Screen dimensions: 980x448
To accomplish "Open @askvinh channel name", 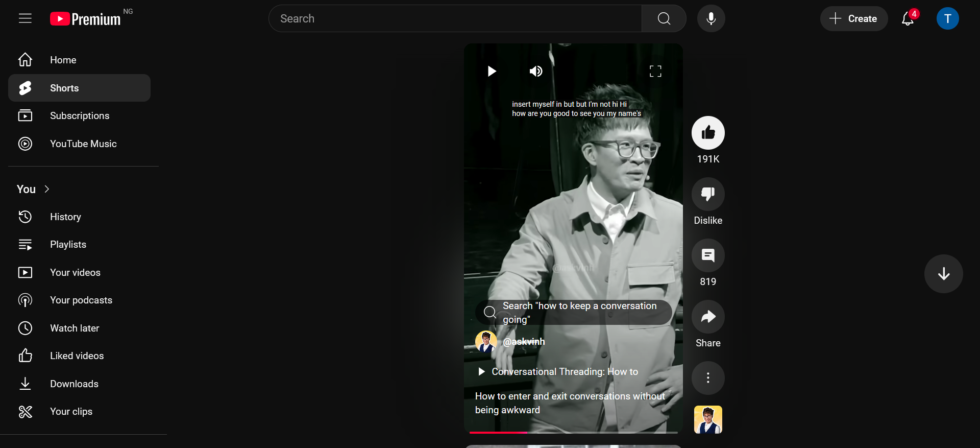I will point(524,342).
